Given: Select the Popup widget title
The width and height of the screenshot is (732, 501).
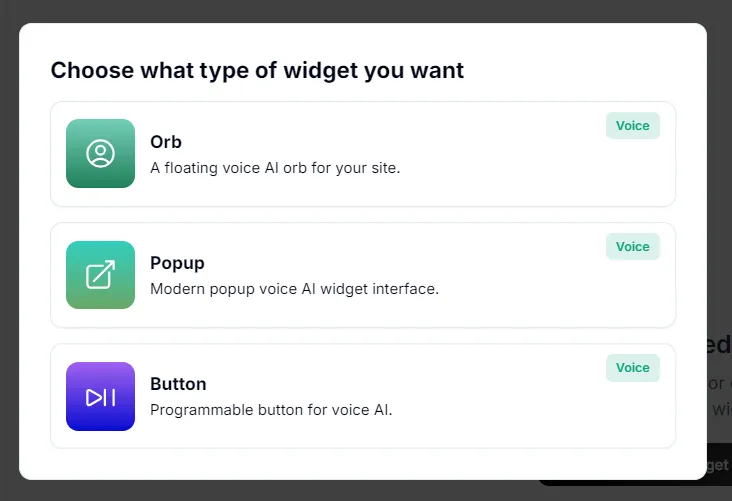Looking at the screenshot, I should click(177, 263).
